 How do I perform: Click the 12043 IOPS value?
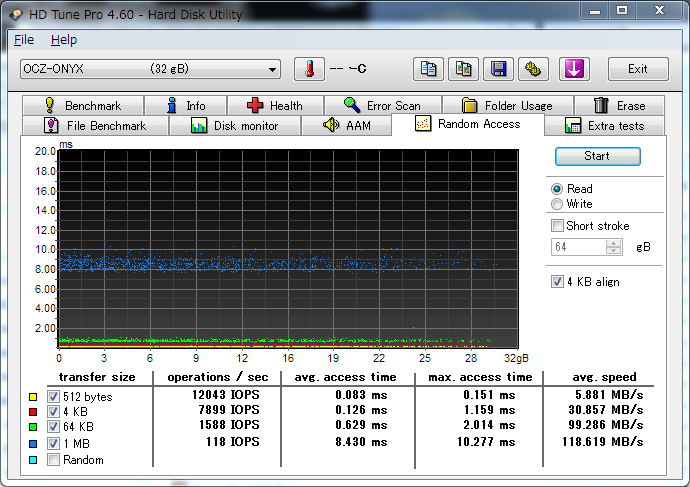click(x=225, y=395)
